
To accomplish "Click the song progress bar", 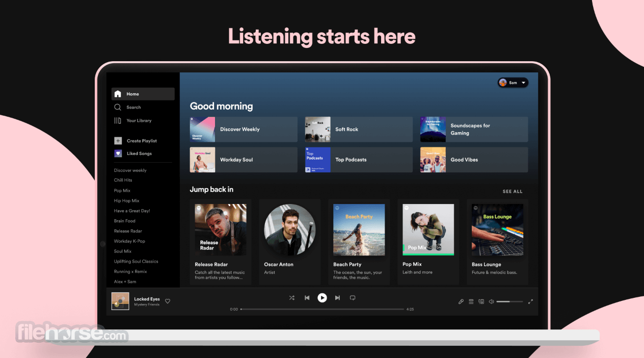I will (322, 309).
